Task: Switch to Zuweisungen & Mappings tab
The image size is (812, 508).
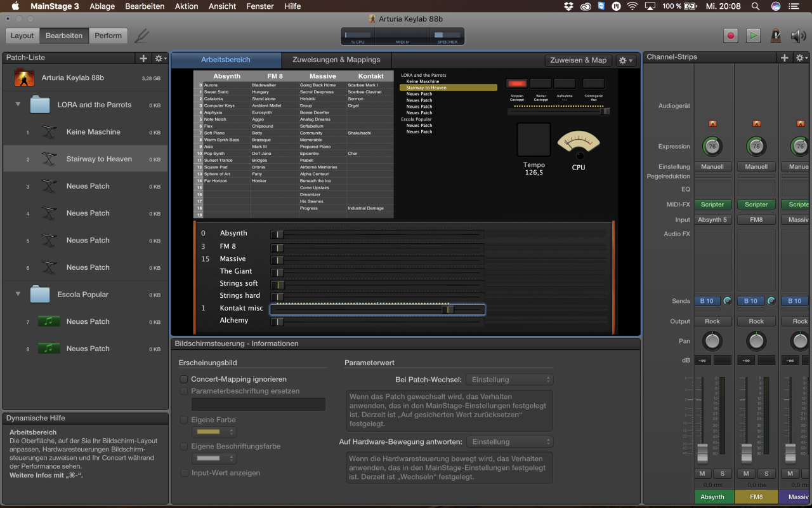Action: 336,60
